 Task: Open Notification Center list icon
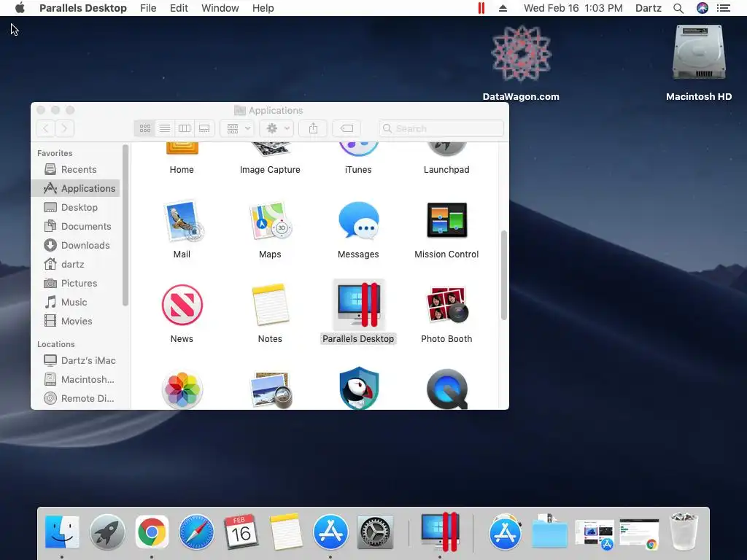[x=724, y=8]
